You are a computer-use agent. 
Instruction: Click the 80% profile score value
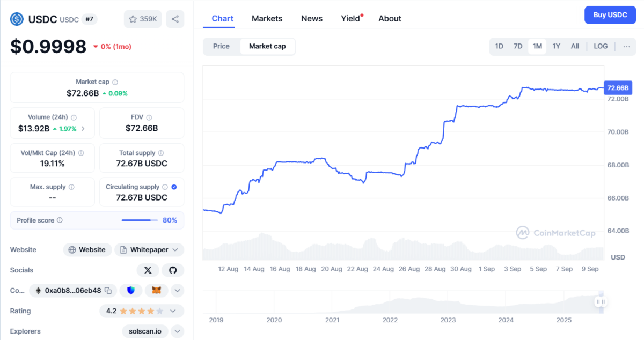click(170, 220)
